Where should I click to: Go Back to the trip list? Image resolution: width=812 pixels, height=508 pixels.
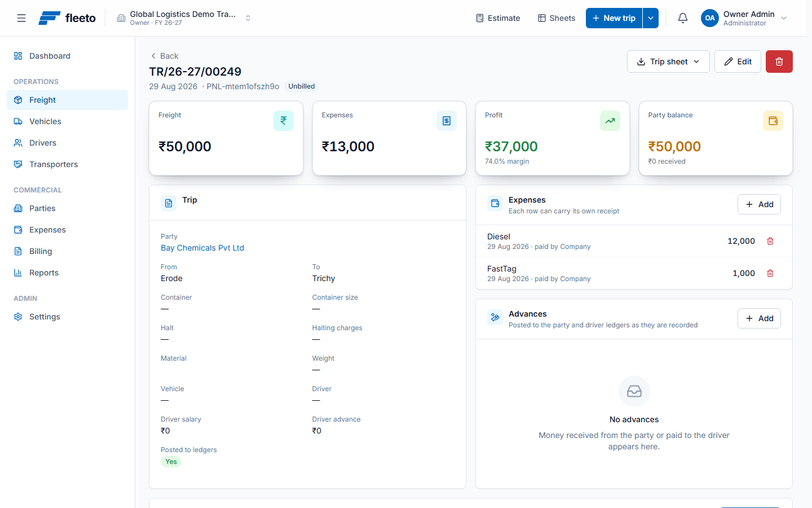coord(164,56)
